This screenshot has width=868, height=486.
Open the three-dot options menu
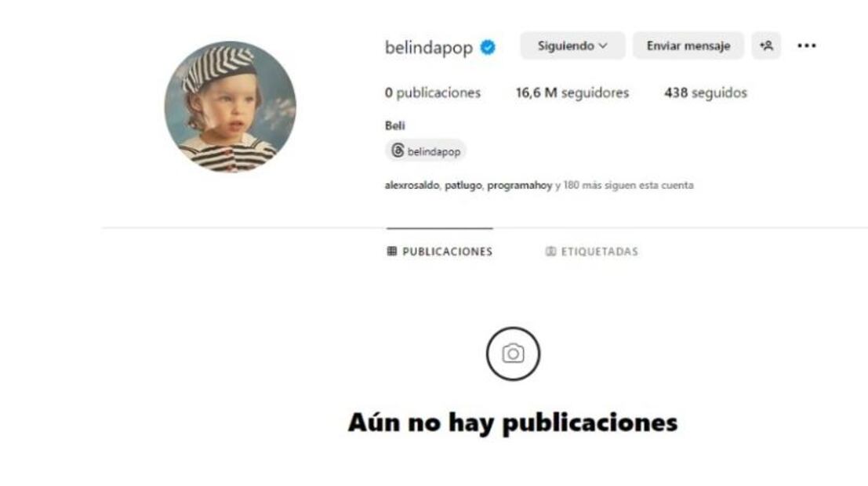tap(807, 46)
